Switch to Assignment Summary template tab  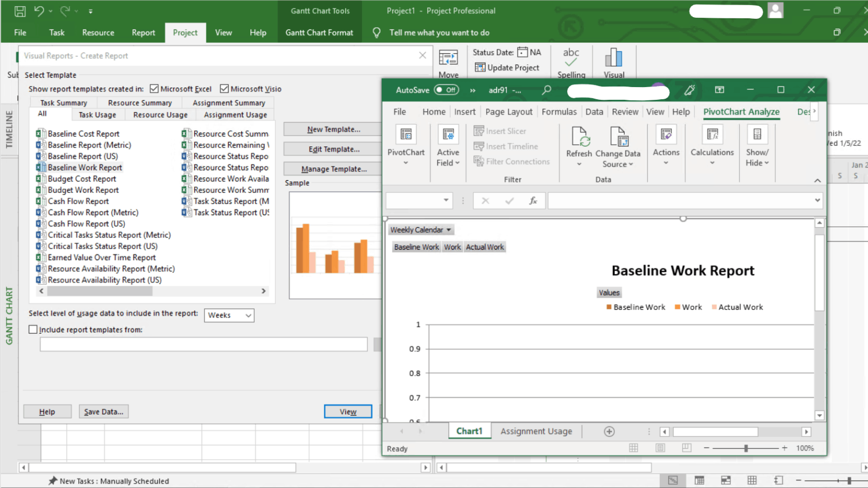pos(229,103)
